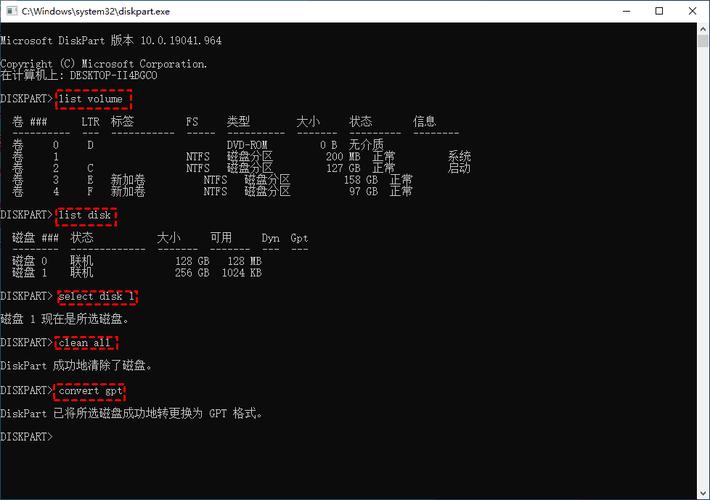
Task: Click the 'select disk 1' command text
Action: pos(96,296)
